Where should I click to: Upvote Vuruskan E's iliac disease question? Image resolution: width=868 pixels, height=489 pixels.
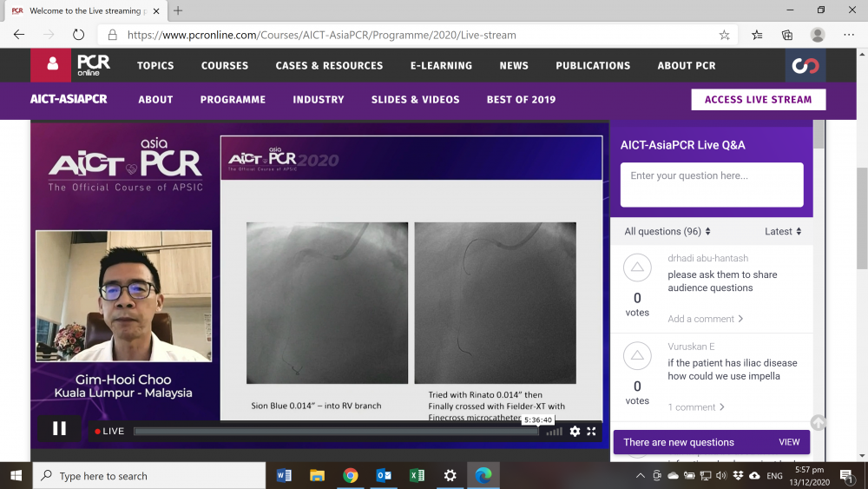(637, 356)
